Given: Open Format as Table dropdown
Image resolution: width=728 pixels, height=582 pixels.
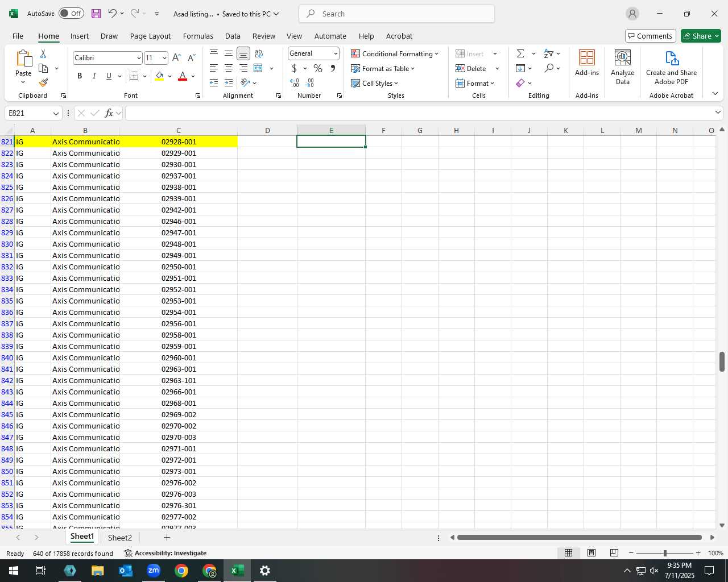Looking at the screenshot, I should click(x=383, y=68).
